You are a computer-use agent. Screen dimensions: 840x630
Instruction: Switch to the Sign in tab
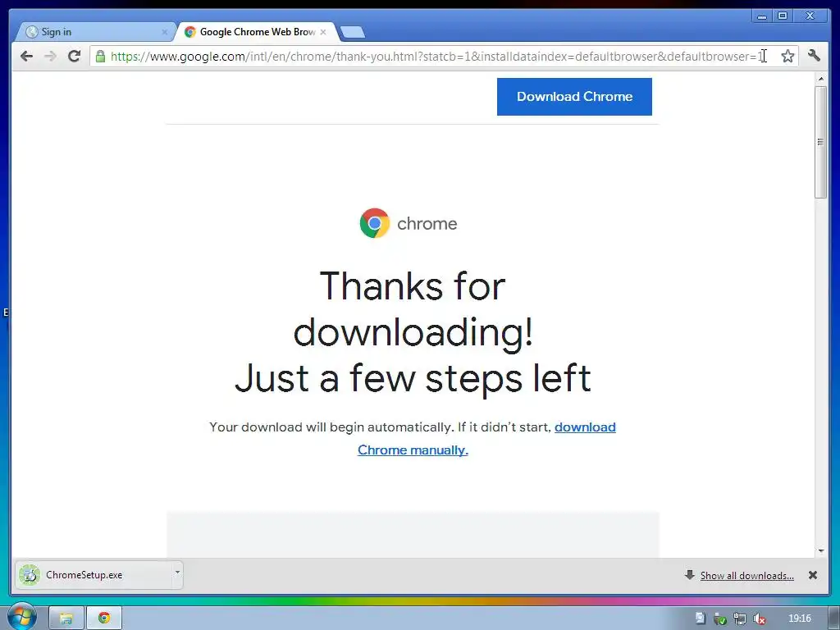click(94, 32)
